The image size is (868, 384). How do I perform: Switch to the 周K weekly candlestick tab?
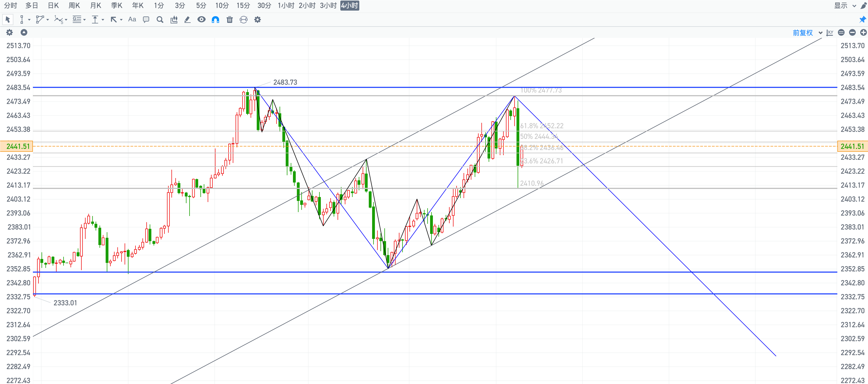[74, 5]
